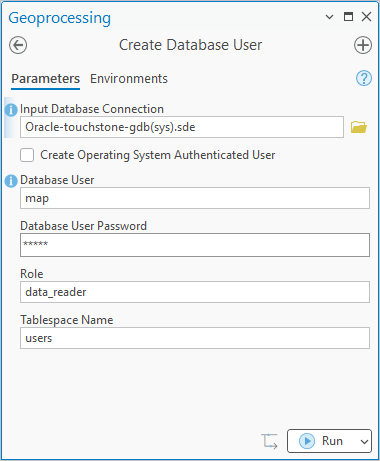
Task: Go back using the back arrow icon
Action: (x=18, y=45)
